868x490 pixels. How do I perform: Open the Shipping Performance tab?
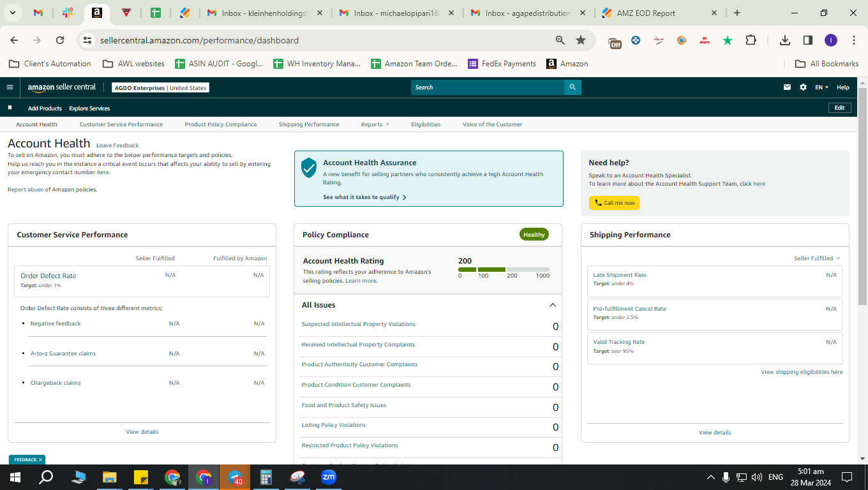(309, 124)
